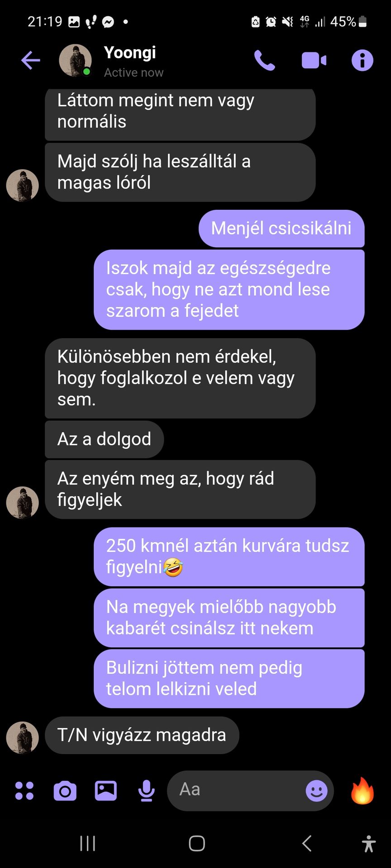This screenshot has width=391, height=868.
Task: Open the camera icon in message bar
Action: 65,791
